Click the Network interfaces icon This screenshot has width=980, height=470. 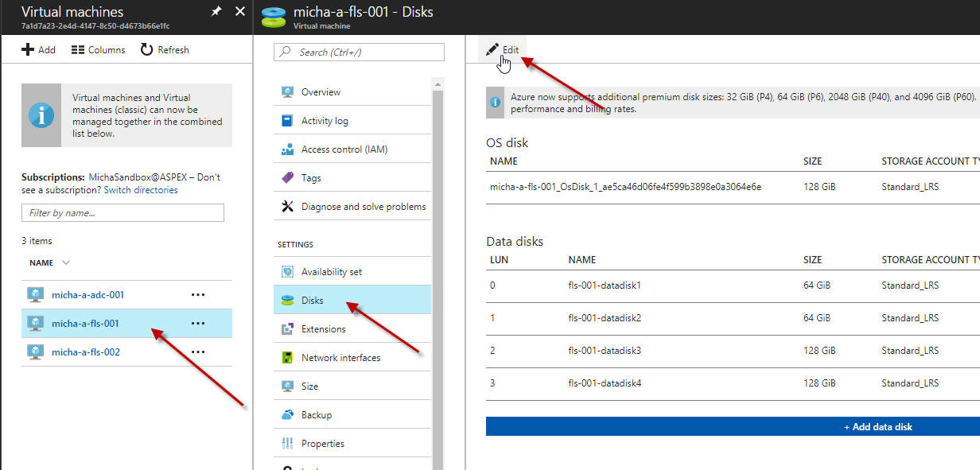coord(288,358)
